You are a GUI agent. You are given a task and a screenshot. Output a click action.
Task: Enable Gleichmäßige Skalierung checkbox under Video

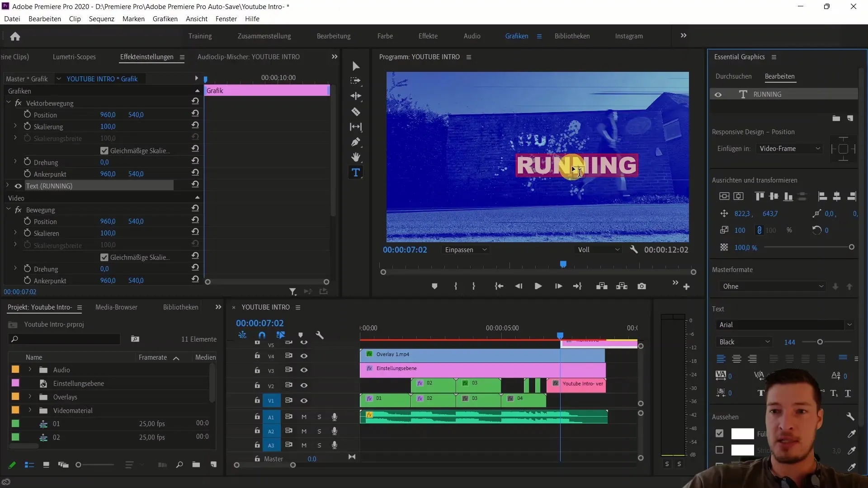coord(104,257)
